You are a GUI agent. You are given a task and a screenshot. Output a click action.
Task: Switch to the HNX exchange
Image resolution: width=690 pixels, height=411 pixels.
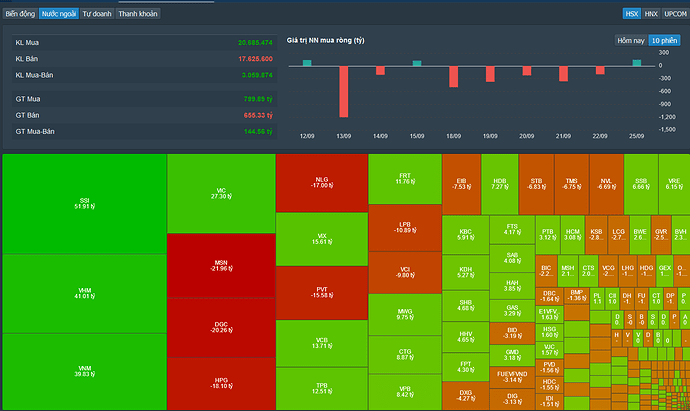coord(651,14)
